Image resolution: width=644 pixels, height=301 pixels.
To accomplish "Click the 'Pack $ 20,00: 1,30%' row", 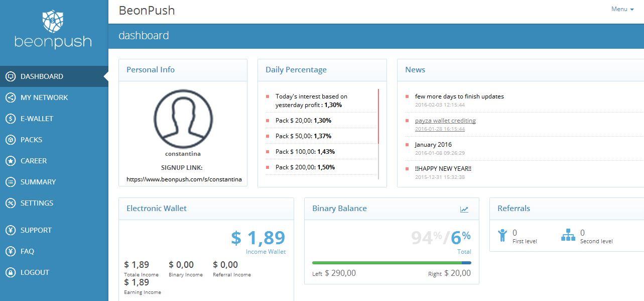I will 321,121.
